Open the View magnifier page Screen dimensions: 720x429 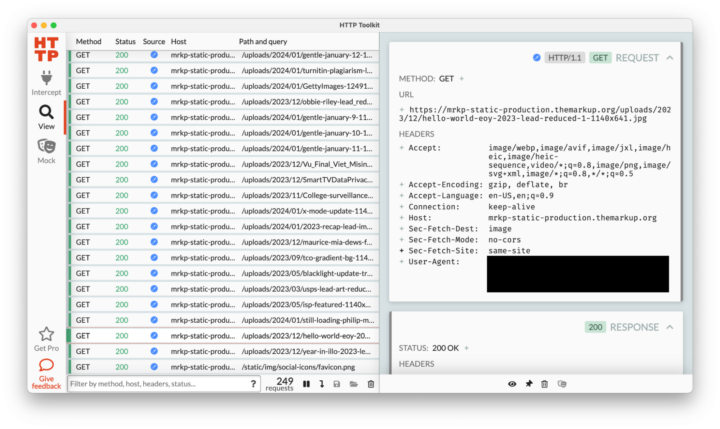[46, 117]
